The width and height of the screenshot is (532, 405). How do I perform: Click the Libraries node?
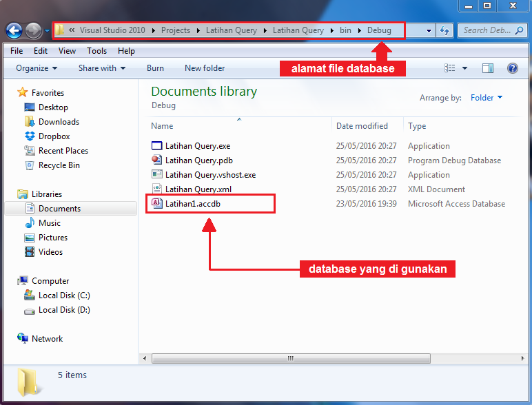point(46,194)
